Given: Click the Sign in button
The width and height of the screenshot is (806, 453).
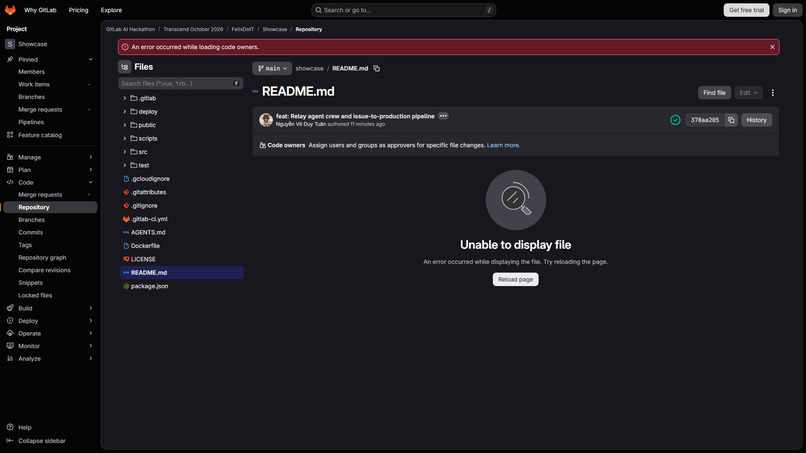Looking at the screenshot, I should tap(787, 10).
